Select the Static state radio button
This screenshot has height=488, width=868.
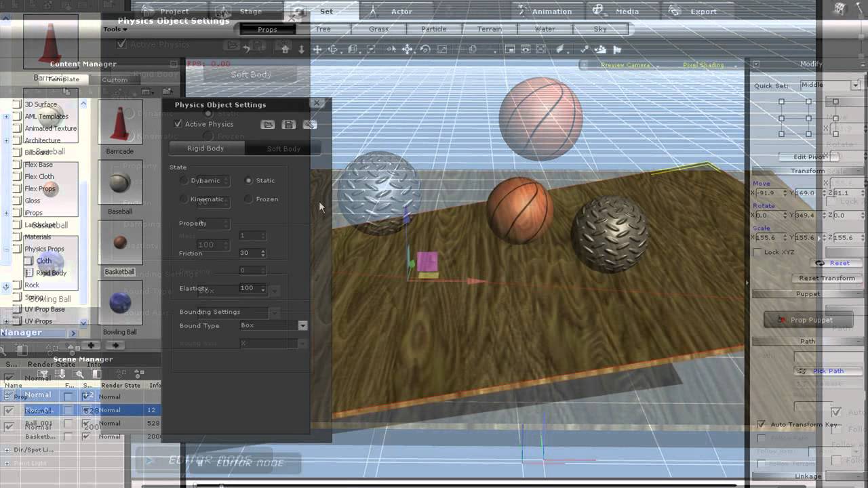[249, 180]
